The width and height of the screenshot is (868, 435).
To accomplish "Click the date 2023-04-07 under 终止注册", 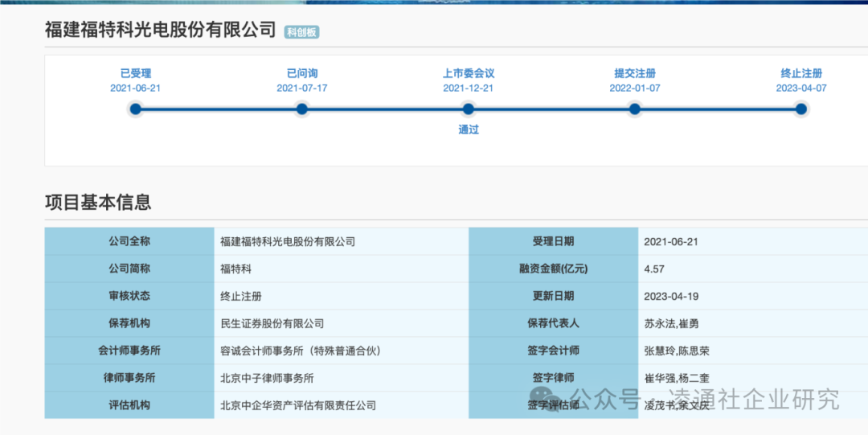I will [x=801, y=88].
